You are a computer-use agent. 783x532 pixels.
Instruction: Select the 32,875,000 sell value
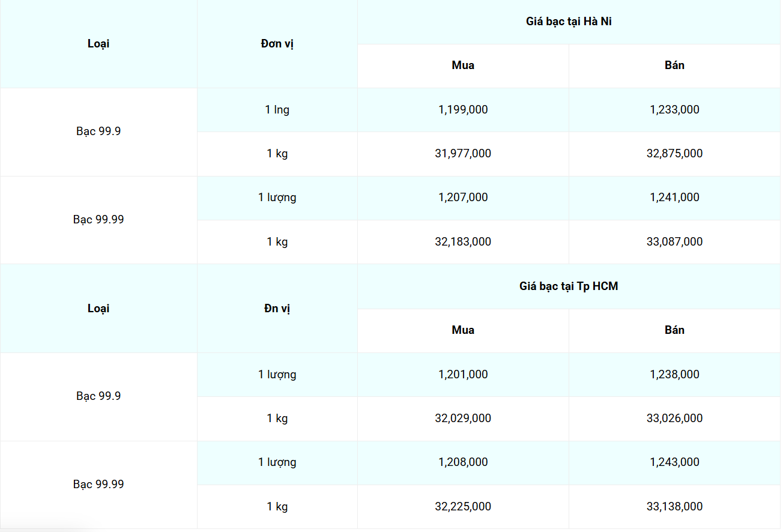674,154
